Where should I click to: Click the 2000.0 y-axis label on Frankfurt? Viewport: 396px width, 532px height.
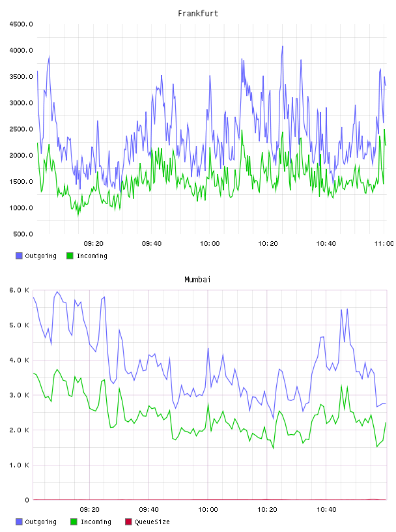tap(21, 155)
